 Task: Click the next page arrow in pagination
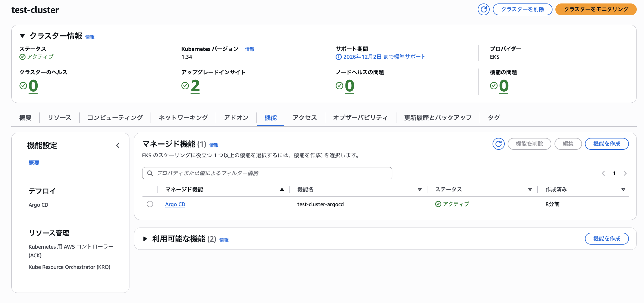pos(625,173)
